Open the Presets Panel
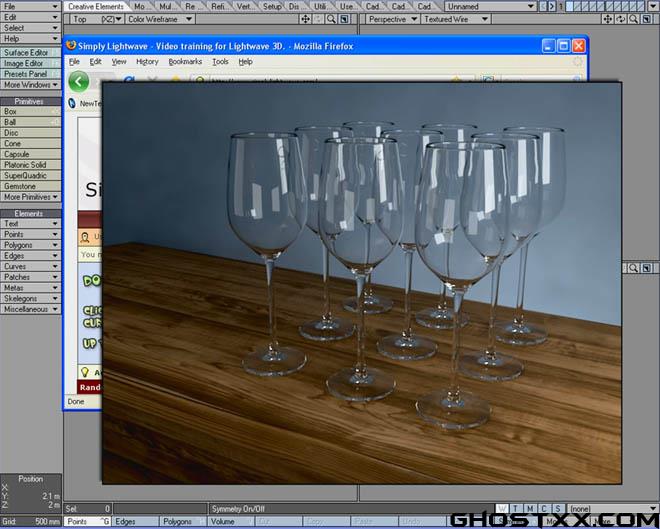The height and width of the screenshot is (529, 660). pyautogui.click(x=31, y=74)
